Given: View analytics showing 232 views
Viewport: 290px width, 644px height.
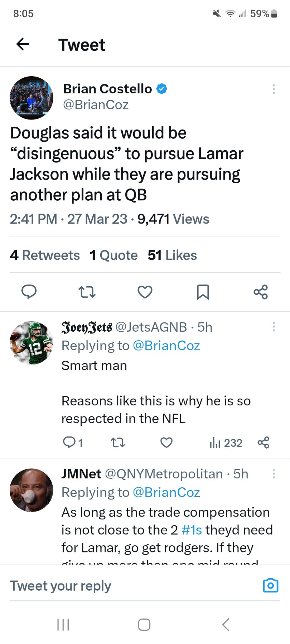Looking at the screenshot, I should coord(226,443).
